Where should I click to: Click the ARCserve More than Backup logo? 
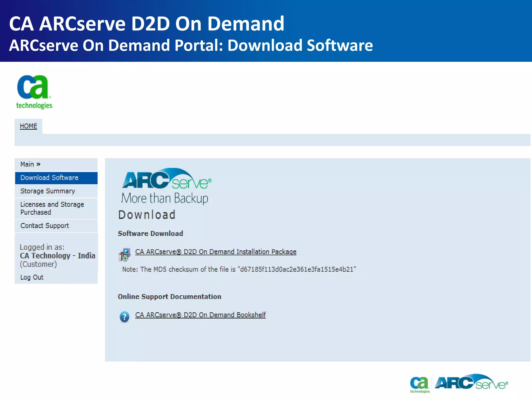pyautogui.click(x=166, y=186)
